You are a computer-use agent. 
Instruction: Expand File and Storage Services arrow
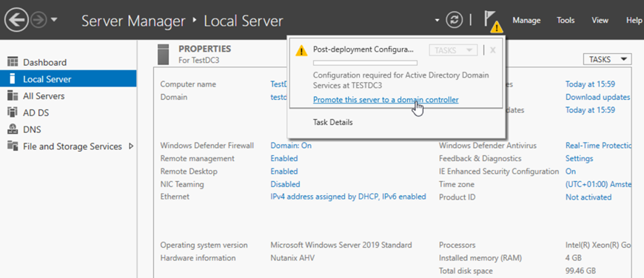[x=131, y=146]
